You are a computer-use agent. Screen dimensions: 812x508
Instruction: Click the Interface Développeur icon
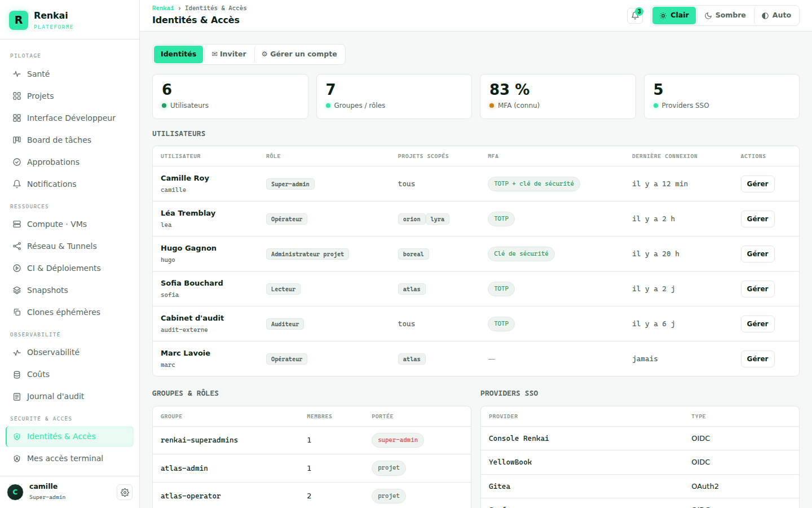pos(17,118)
